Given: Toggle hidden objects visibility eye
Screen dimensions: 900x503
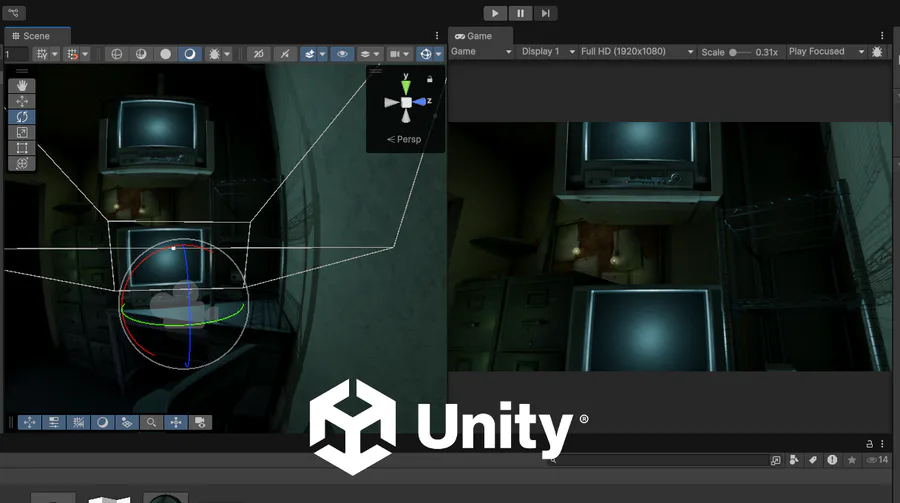Looking at the screenshot, I should tap(342, 54).
